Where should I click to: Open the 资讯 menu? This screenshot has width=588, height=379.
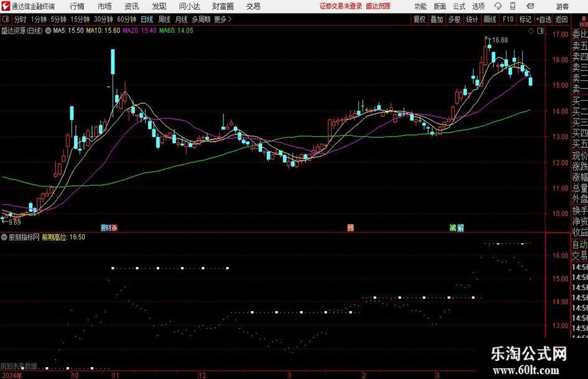point(132,6)
